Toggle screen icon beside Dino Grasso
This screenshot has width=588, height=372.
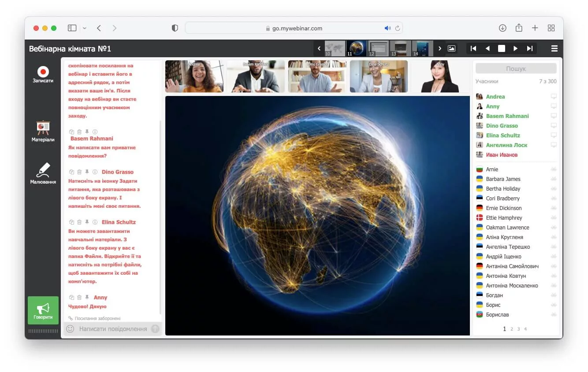pos(554,126)
